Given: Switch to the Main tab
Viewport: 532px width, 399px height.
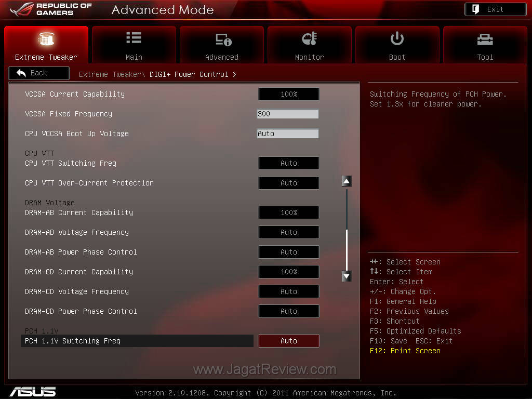Looking at the screenshot, I should [134, 45].
